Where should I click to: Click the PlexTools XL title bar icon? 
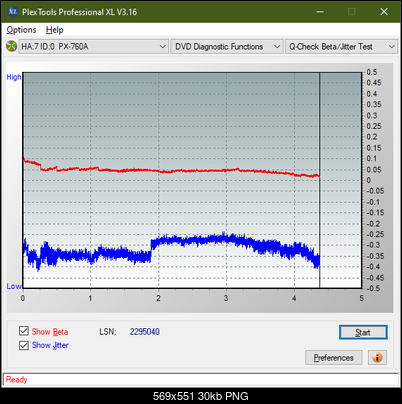pos(12,12)
